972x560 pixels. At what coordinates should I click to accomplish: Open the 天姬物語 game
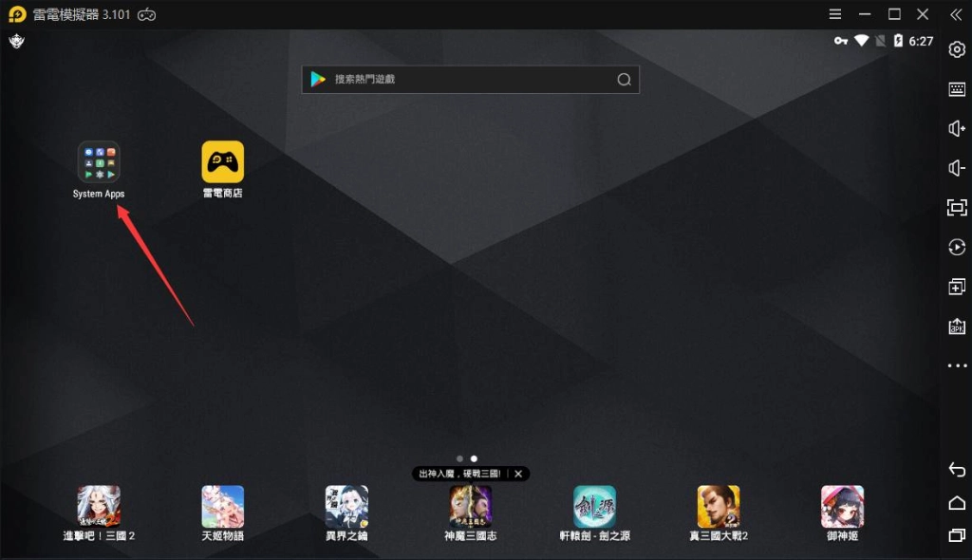click(x=222, y=507)
